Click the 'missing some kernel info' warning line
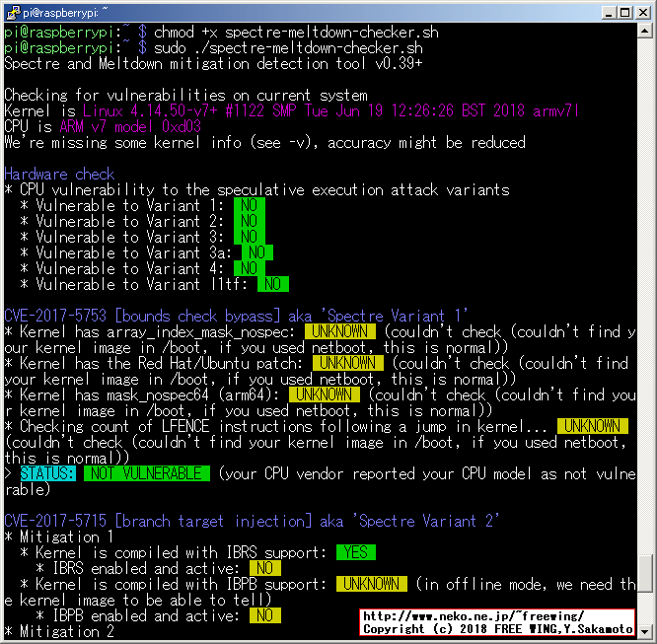 [264, 142]
